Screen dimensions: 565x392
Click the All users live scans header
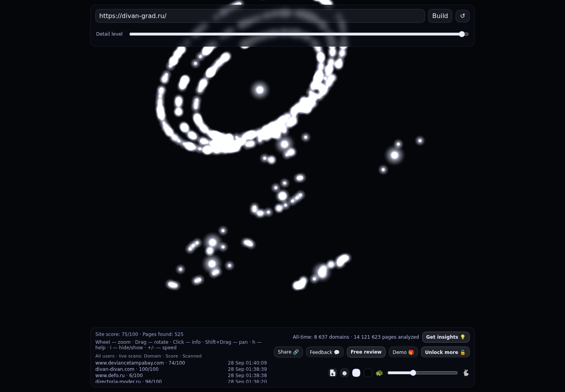[x=148, y=356]
